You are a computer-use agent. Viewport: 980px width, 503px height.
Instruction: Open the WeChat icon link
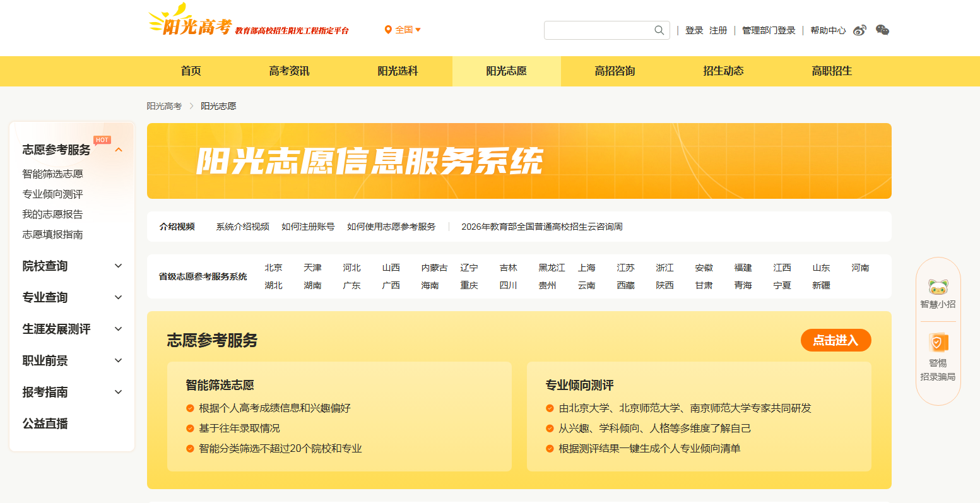click(x=882, y=30)
